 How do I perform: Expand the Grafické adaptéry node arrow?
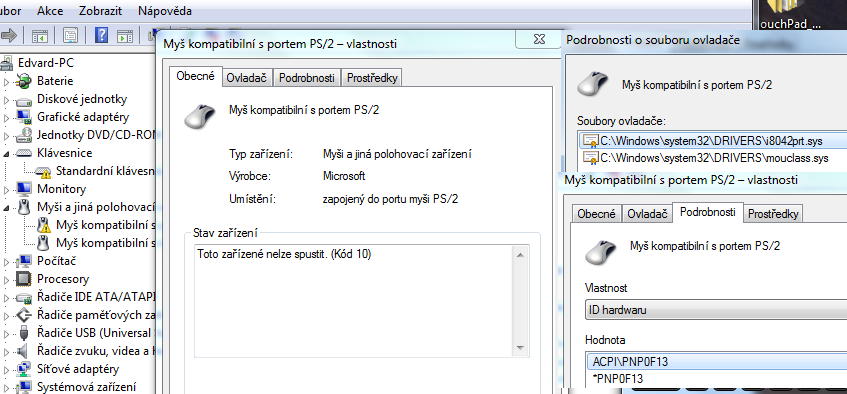pyautogui.click(x=7, y=117)
